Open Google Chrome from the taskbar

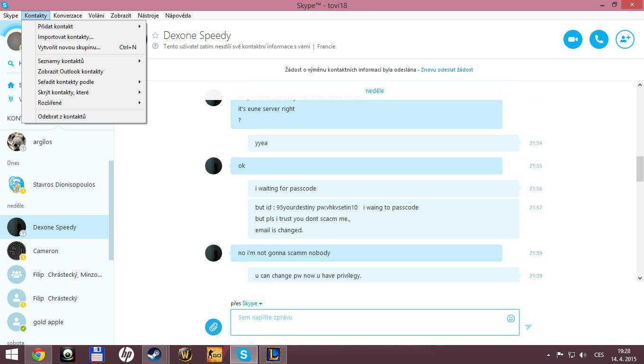pos(38,355)
